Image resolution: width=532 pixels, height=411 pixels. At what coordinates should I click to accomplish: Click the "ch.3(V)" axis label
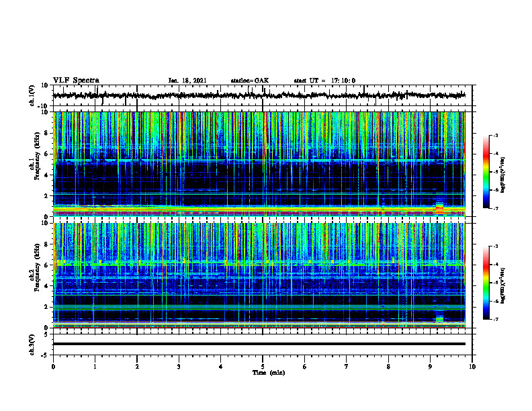point(32,345)
